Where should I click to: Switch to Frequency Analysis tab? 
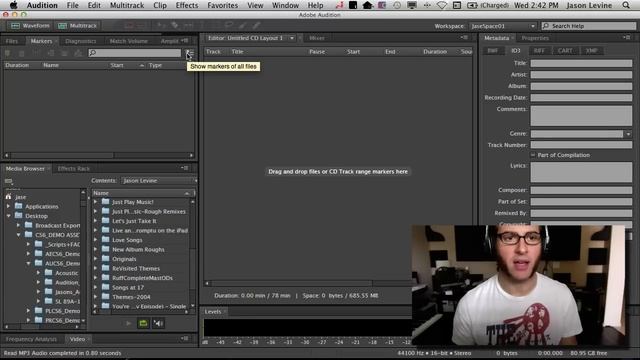click(31, 339)
